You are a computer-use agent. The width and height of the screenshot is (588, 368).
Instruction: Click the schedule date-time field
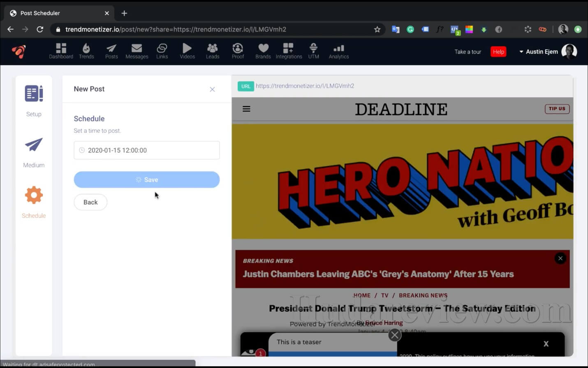click(x=147, y=150)
